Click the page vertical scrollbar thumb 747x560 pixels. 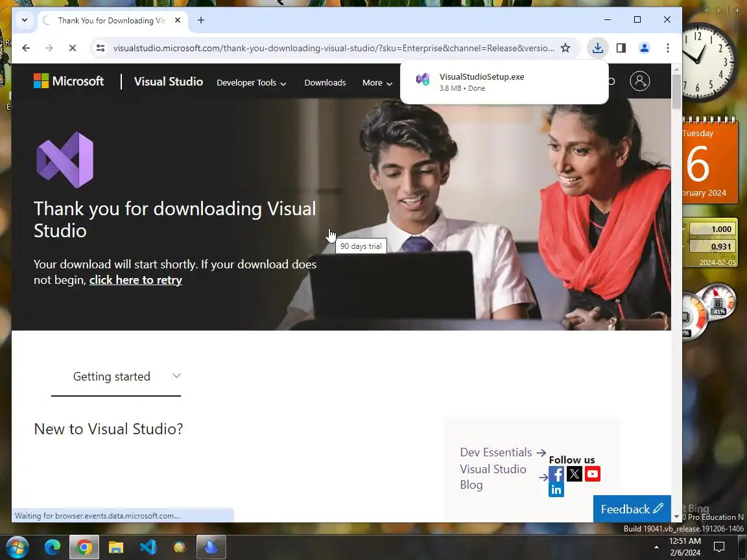pyautogui.click(x=676, y=91)
